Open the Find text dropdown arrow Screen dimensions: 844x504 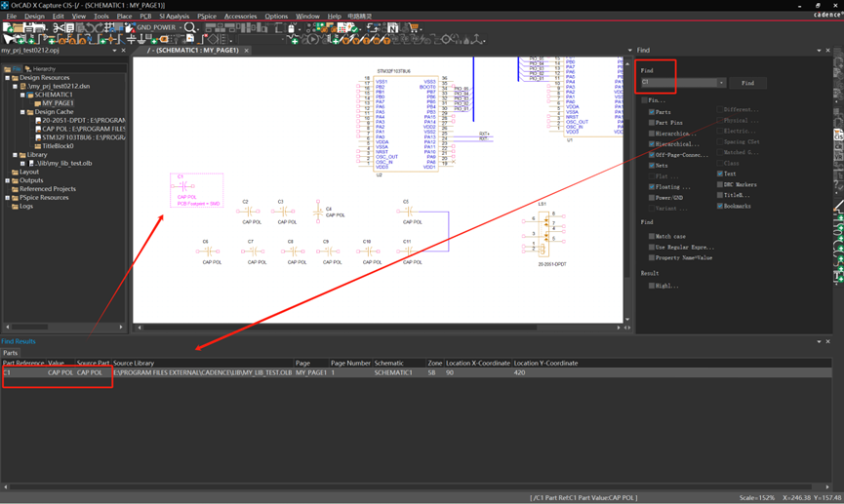(x=721, y=83)
